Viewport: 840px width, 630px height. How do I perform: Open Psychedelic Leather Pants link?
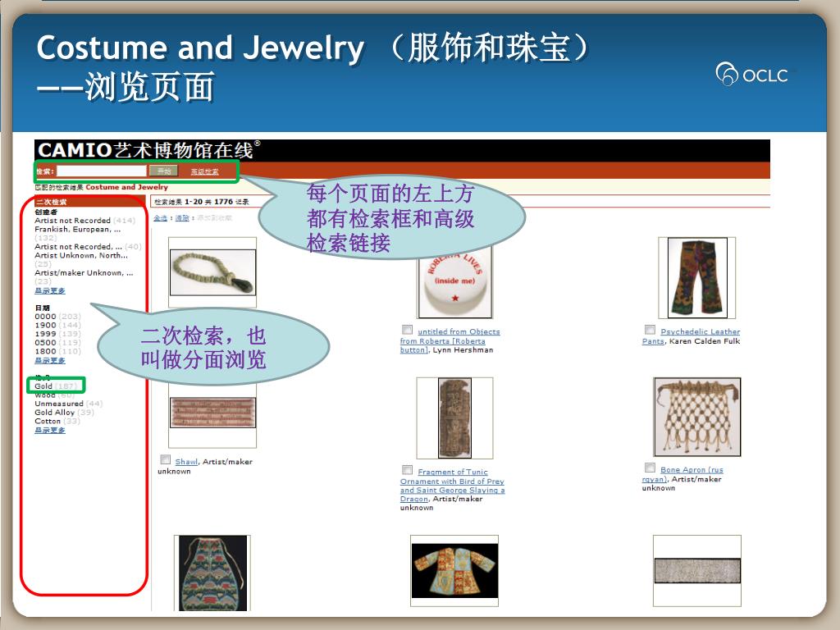pyautogui.click(x=691, y=336)
